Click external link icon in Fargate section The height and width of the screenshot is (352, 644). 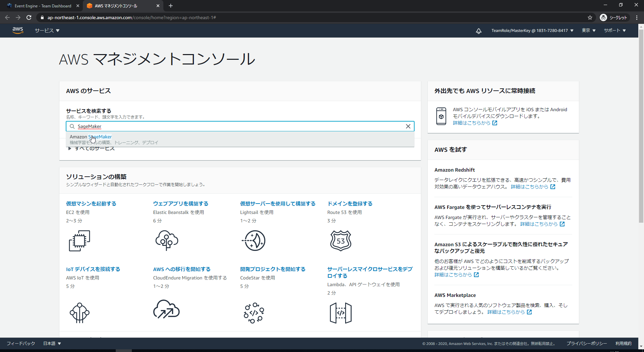pyautogui.click(x=562, y=224)
